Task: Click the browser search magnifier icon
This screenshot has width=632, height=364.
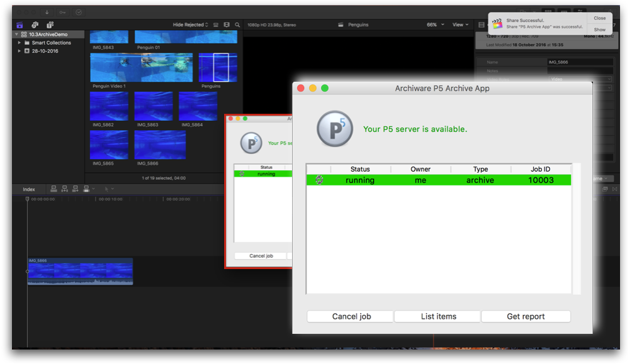Action: pos(237,25)
